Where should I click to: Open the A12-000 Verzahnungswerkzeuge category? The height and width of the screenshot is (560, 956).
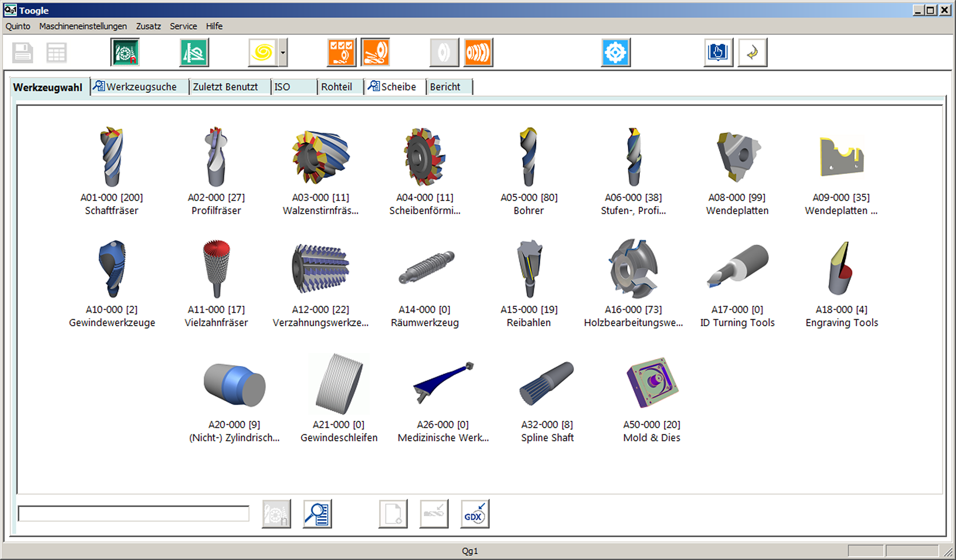320,269
